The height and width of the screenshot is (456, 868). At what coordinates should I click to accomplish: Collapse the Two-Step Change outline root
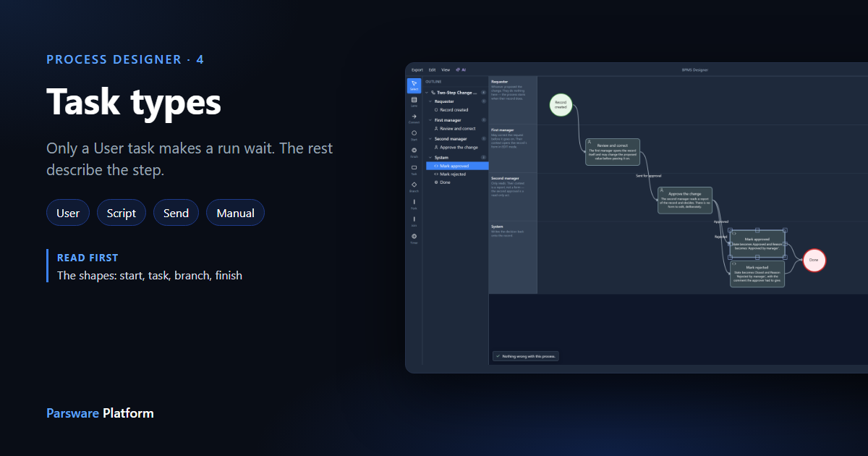coord(426,93)
